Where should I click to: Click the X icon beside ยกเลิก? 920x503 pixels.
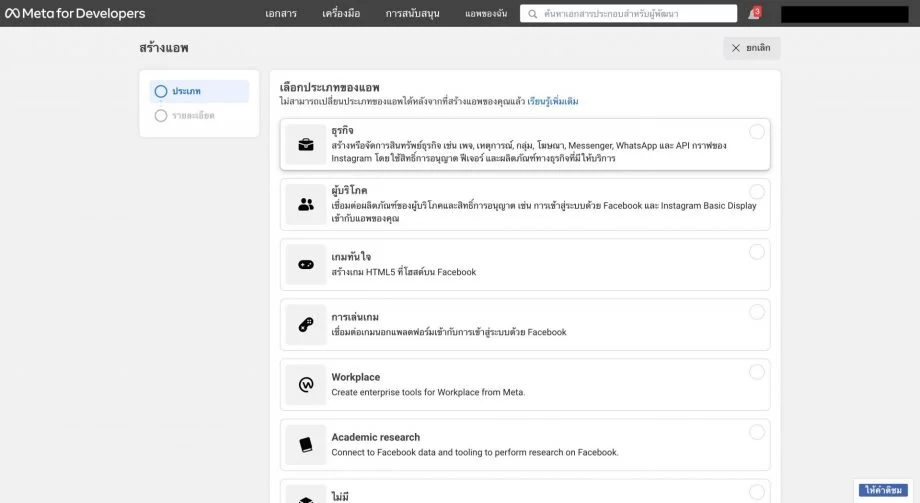click(x=735, y=48)
